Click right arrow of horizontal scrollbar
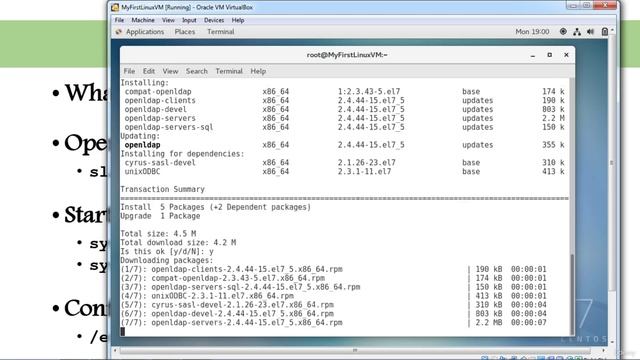The width and height of the screenshot is (640, 360). point(603,350)
